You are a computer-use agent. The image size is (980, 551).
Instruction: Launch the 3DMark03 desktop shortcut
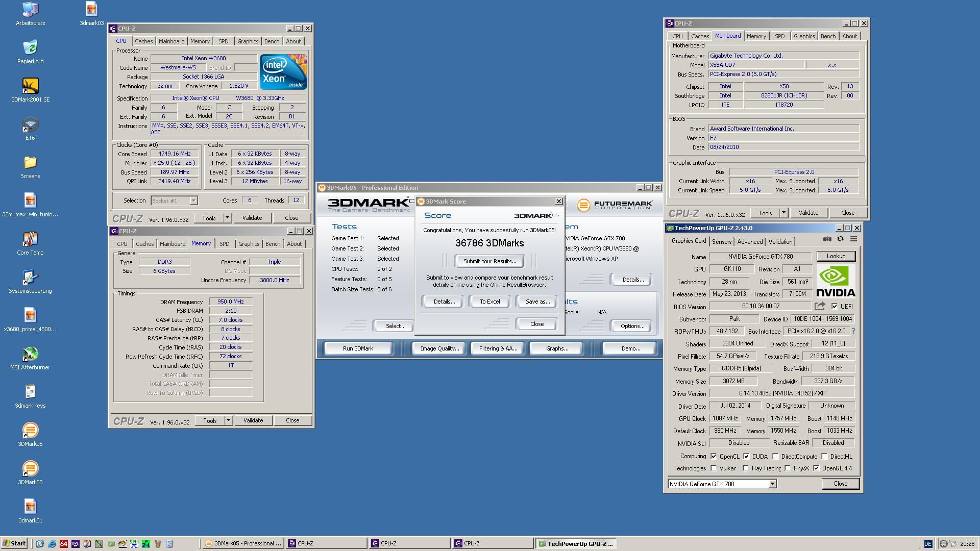coord(30,473)
